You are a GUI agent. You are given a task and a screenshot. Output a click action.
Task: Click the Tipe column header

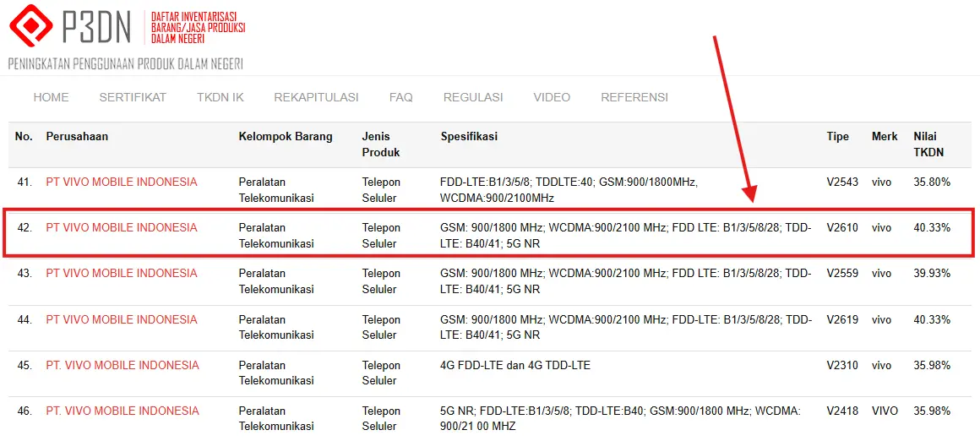(837, 137)
